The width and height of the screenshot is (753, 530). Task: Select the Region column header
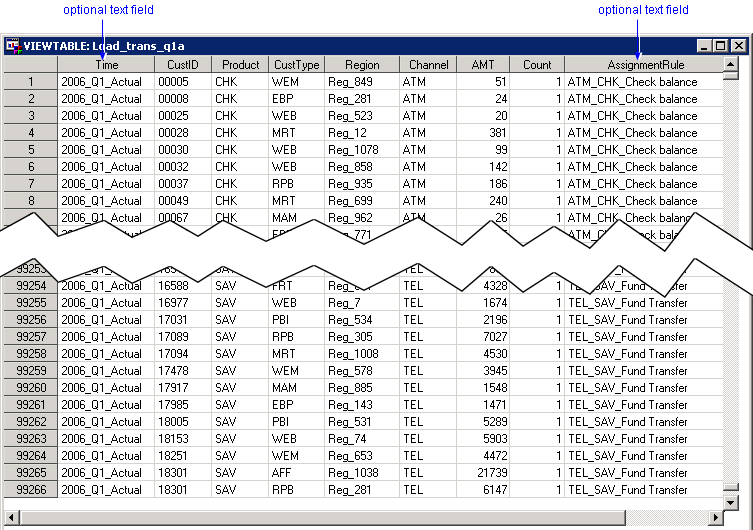(362, 65)
